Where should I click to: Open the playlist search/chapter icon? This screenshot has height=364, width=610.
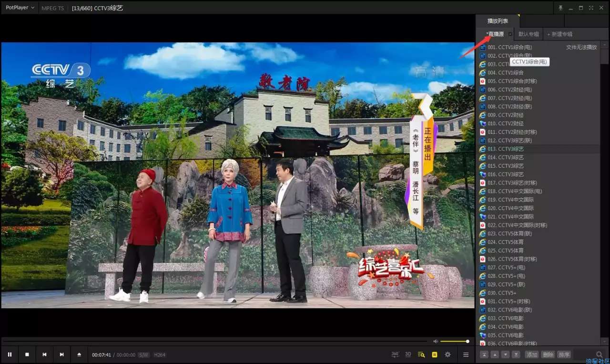click(x=421, y=354)
